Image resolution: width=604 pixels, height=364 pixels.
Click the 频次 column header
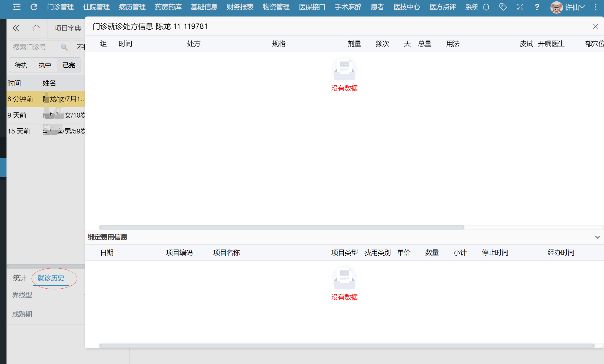point(382,44)
